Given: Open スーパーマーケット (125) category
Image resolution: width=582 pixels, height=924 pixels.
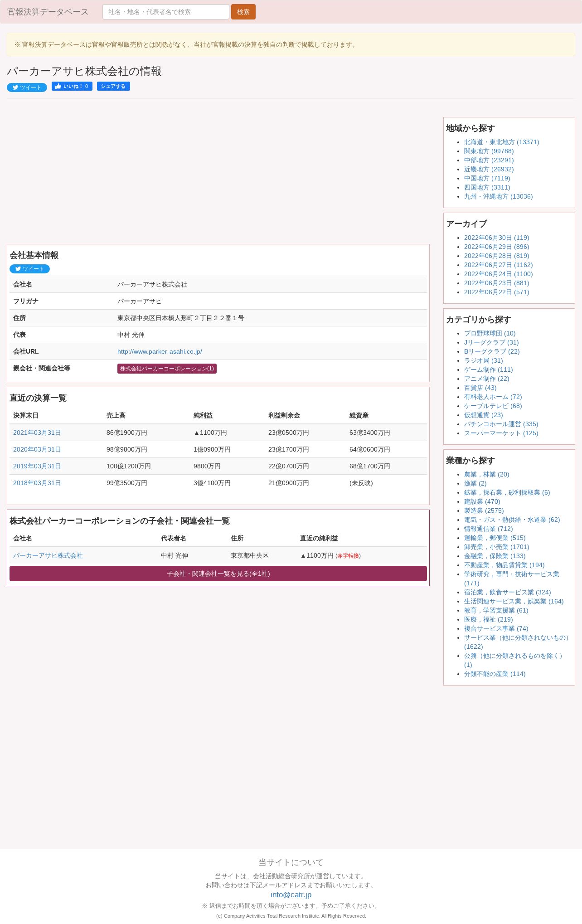Looking at the screenshot, I should coord(501,433).
